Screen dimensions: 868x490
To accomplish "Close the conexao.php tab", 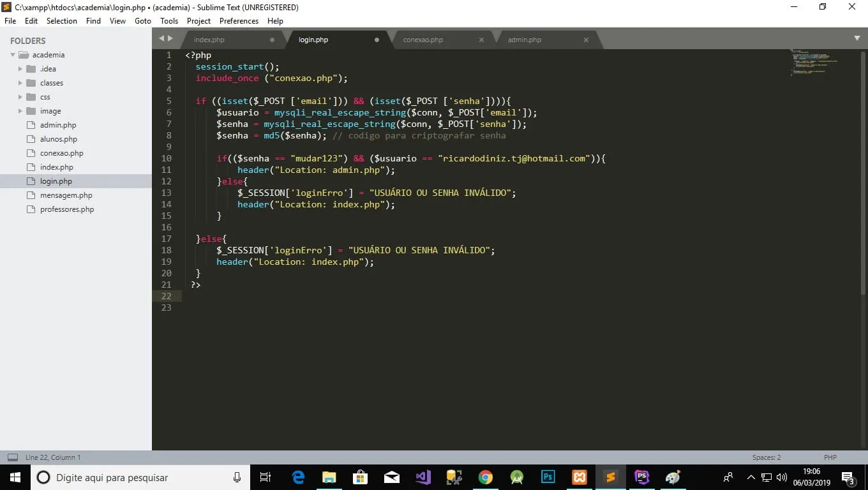I will 481,40.
